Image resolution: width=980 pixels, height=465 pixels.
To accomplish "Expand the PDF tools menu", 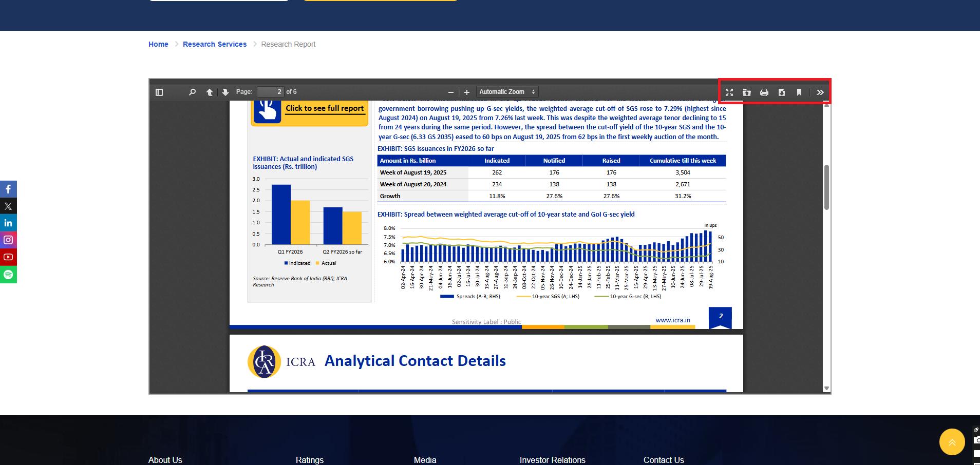I will click(820, 92).
